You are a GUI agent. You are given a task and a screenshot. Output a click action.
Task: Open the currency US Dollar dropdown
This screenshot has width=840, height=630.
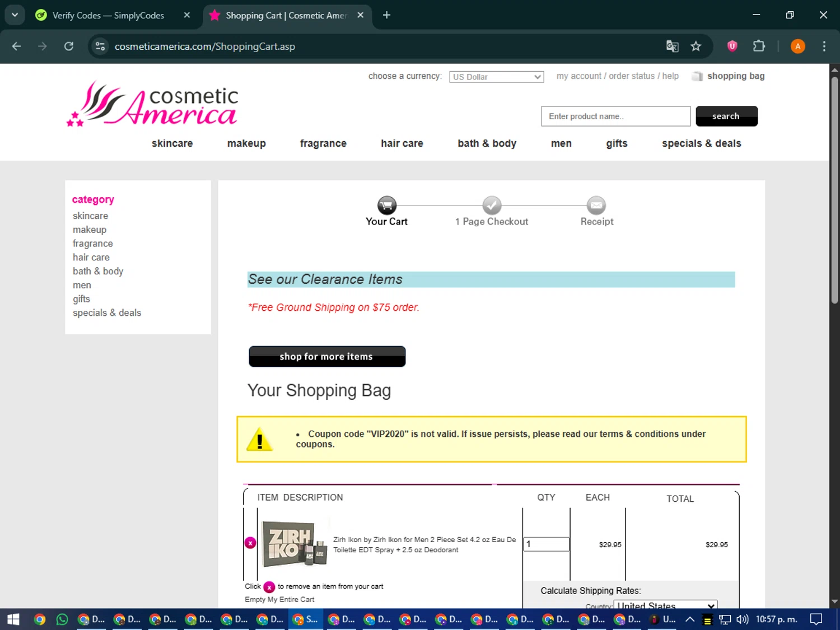pyautogui.click(x=496, y=77)
